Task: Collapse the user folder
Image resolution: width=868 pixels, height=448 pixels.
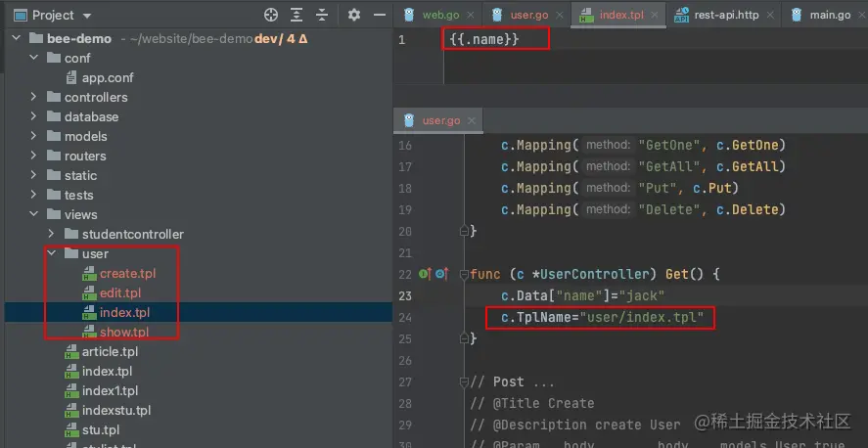Action: point(52,253)
